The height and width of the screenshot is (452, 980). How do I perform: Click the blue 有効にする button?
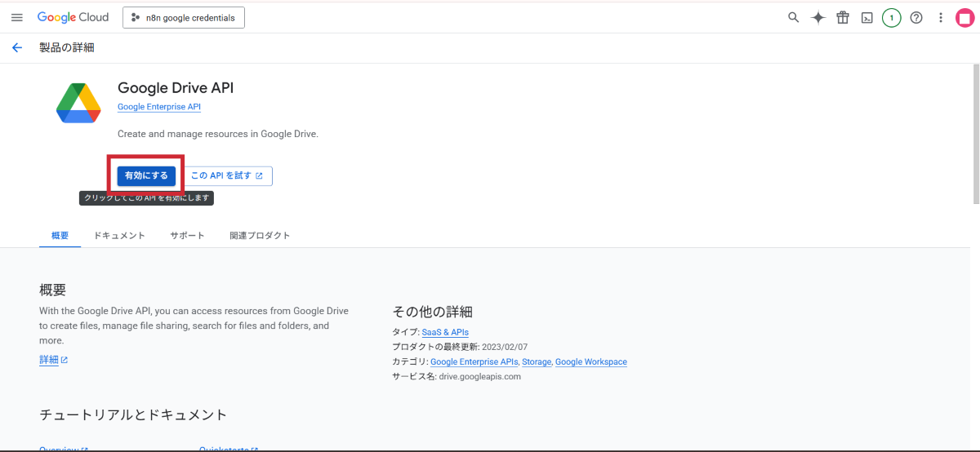146,175
